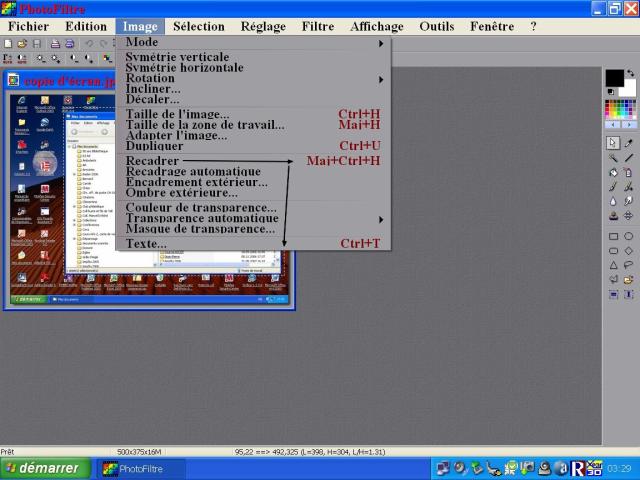Click the previous palette page arrow
640x480 pixels.
coord(613,124)
